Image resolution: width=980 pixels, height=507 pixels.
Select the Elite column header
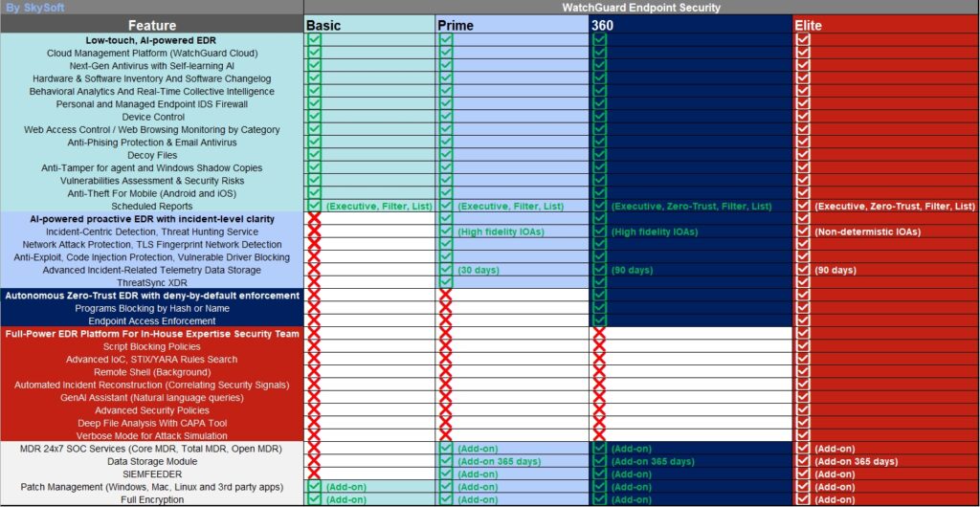coord(808,25)
